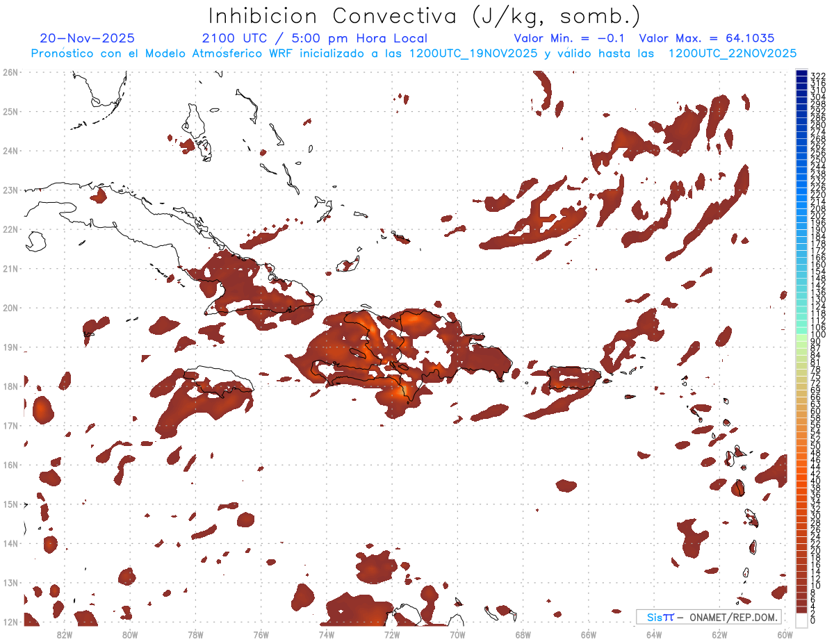
Task: Click the title 'Inhibicion Convectiva (J/kg, somb.)'
Action: [425, 17]
